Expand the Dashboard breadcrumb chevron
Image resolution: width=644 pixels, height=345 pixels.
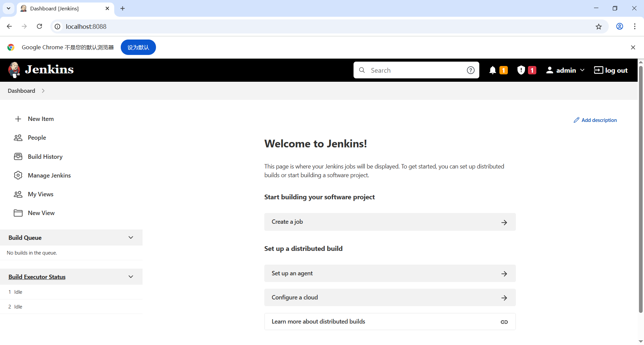[x=43, y=91]
